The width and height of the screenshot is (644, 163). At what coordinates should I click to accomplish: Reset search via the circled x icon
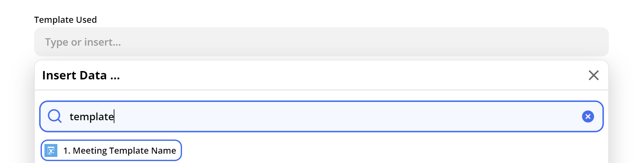pos(588,116)
